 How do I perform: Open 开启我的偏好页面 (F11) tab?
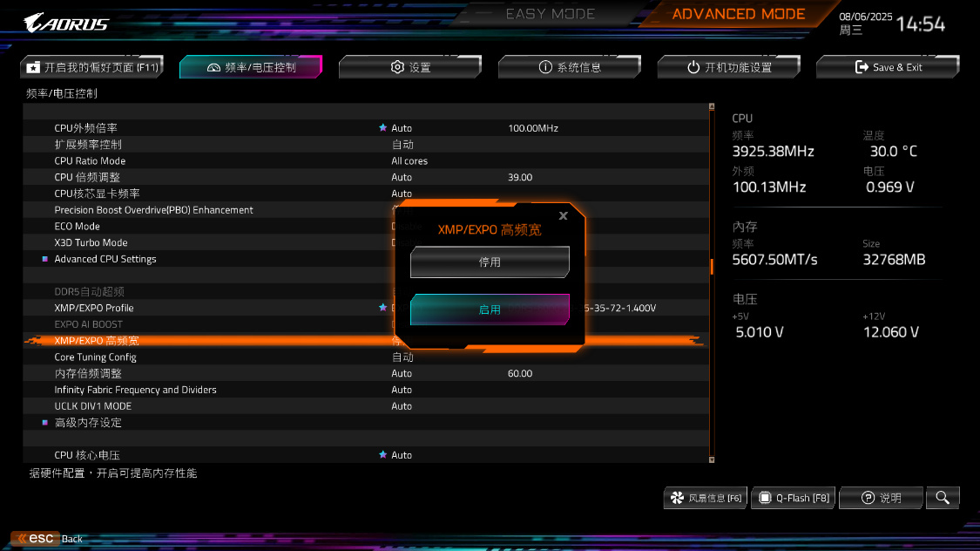91,67
